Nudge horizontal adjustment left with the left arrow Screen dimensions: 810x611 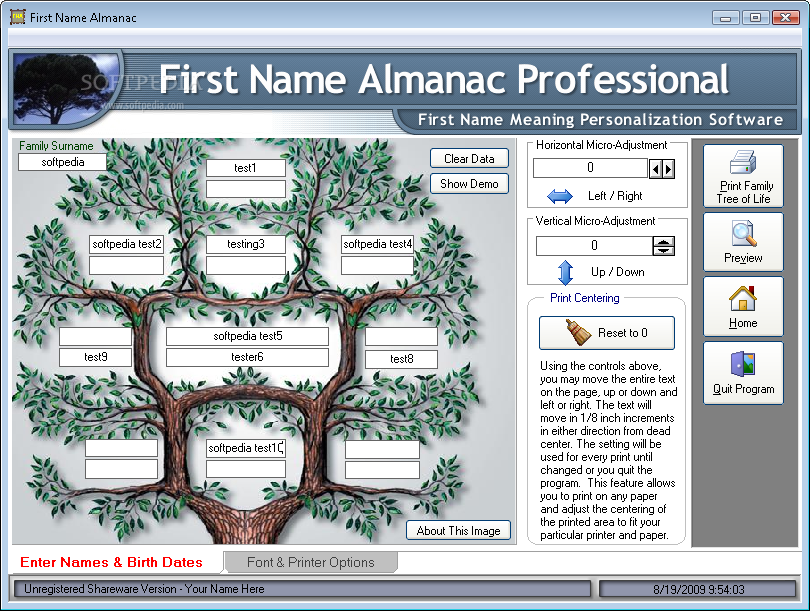656,168
